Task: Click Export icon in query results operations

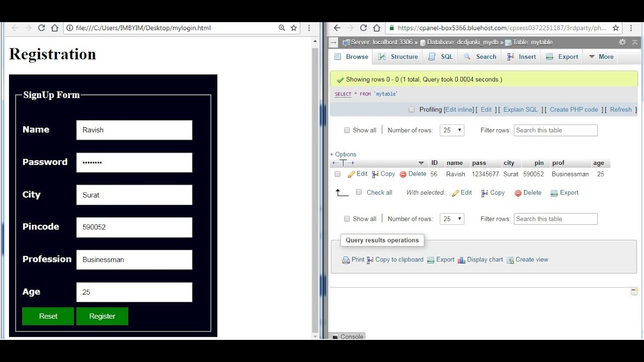Action: [x=430, y=260]
